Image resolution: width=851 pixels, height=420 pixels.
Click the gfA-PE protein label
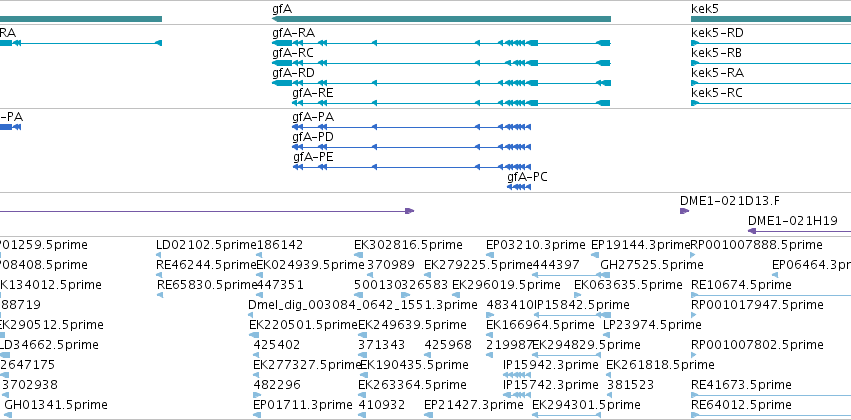point(313,157)
